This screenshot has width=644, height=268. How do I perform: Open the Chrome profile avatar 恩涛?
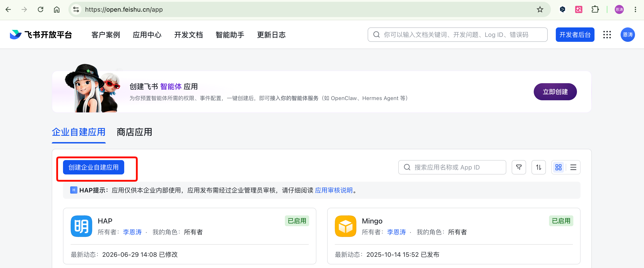point(619,9)
